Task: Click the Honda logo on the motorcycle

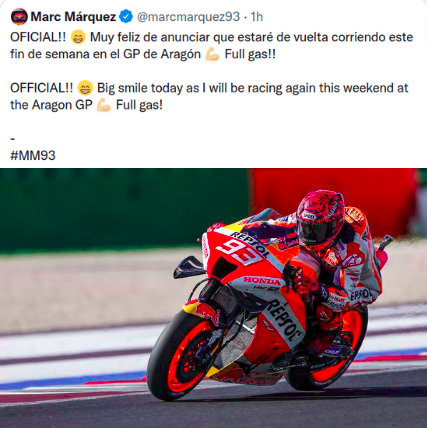Action: 262,280
